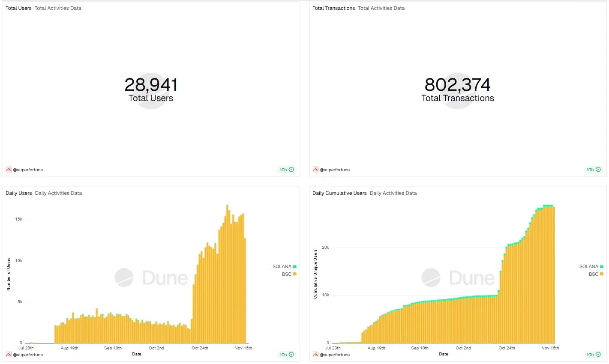
Task: Click the @superfortune avatar icon in Total Users footer
Action: pyautogui.click(x=9, y=170)
